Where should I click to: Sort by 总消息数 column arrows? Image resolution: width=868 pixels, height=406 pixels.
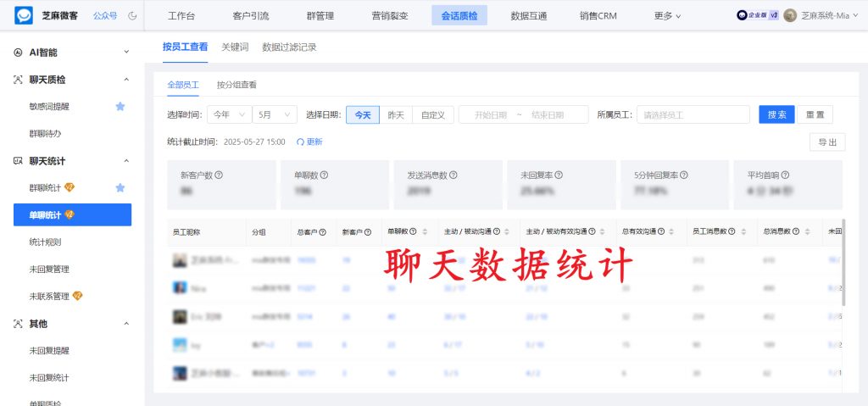pyautogui.click(x=808, y=232)
